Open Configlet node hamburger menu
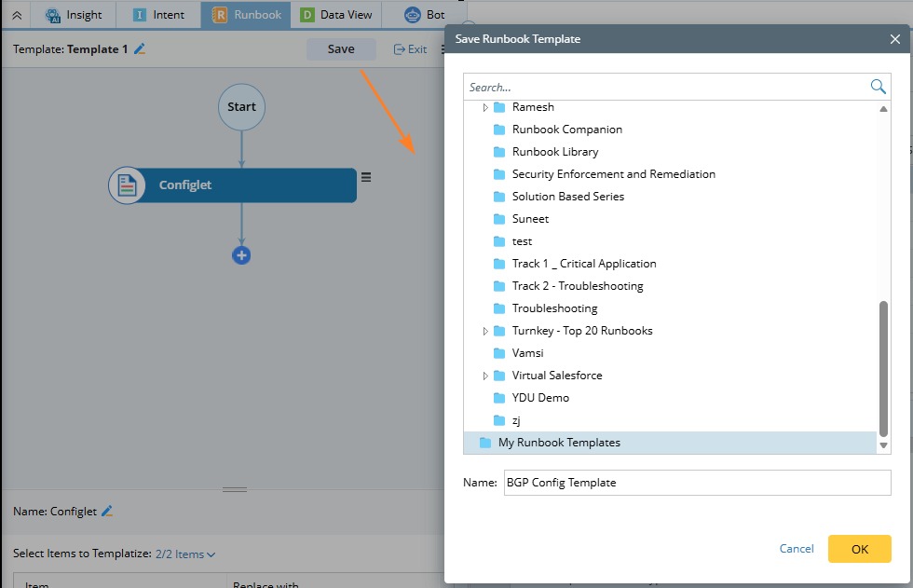913x588 pixels. [366, 177]
